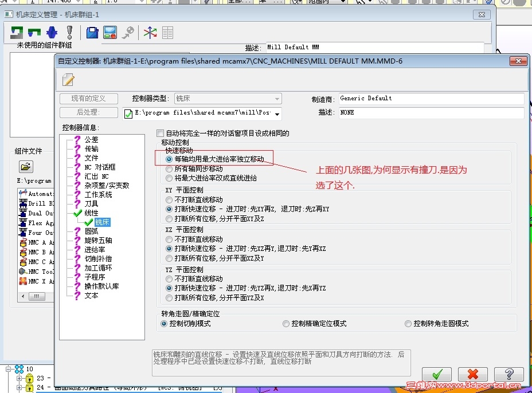Select 打断所有位移,分开平面YZ及X option

(169, 298)
